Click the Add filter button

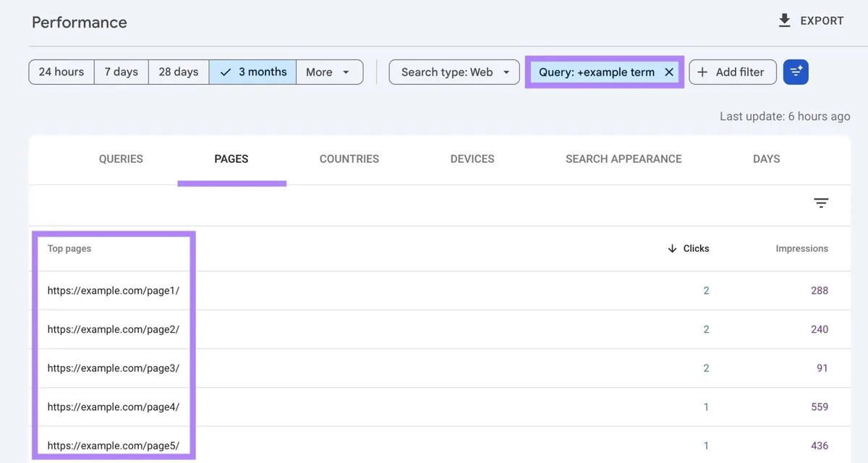click(733, 72)
